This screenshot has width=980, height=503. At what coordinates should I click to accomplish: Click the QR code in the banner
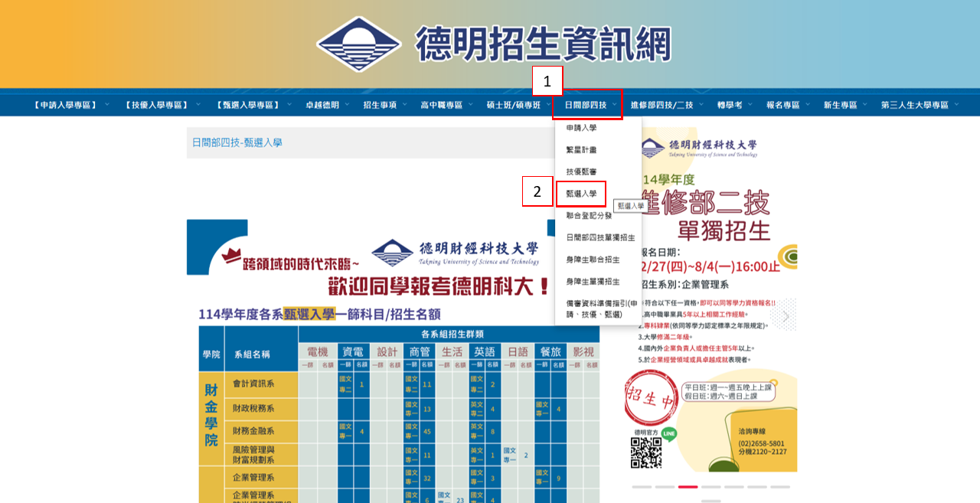646,452
